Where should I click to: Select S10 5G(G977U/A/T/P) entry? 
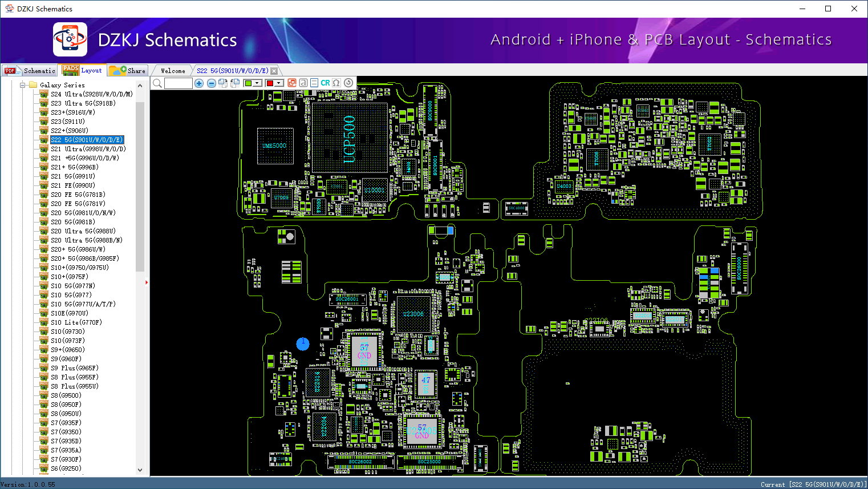click(83, 304)
